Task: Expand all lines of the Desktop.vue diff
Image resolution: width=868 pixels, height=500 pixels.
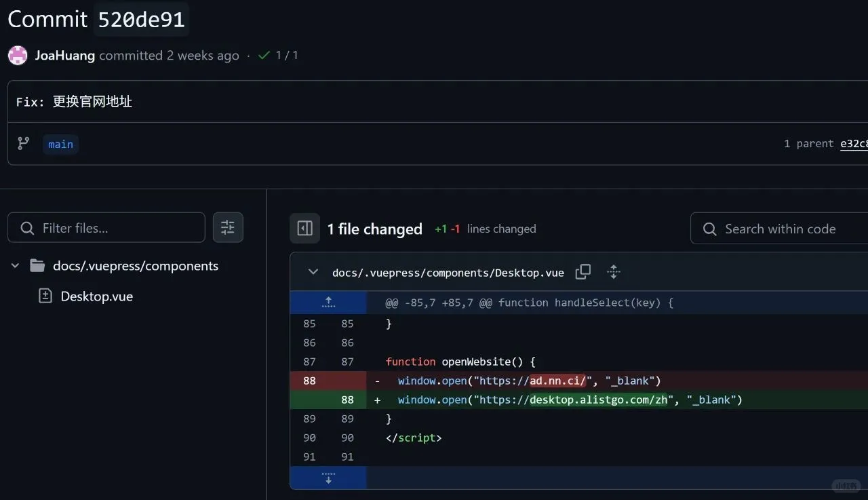Action: (x=614, y=272)
